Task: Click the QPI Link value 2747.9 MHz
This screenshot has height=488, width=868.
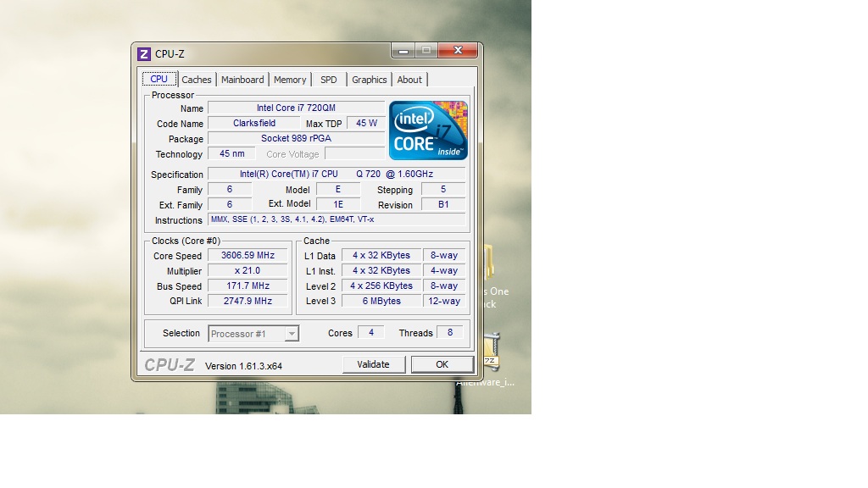Action: 248,301
